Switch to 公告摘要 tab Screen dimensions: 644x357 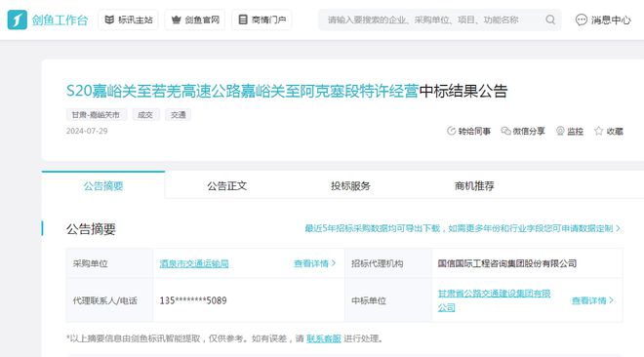pos(103,186)
